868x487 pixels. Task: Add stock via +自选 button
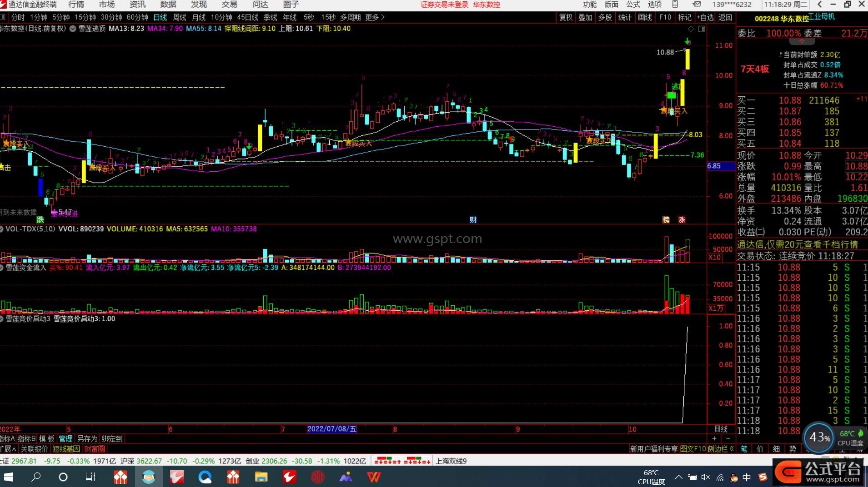[x=705, y=17]
